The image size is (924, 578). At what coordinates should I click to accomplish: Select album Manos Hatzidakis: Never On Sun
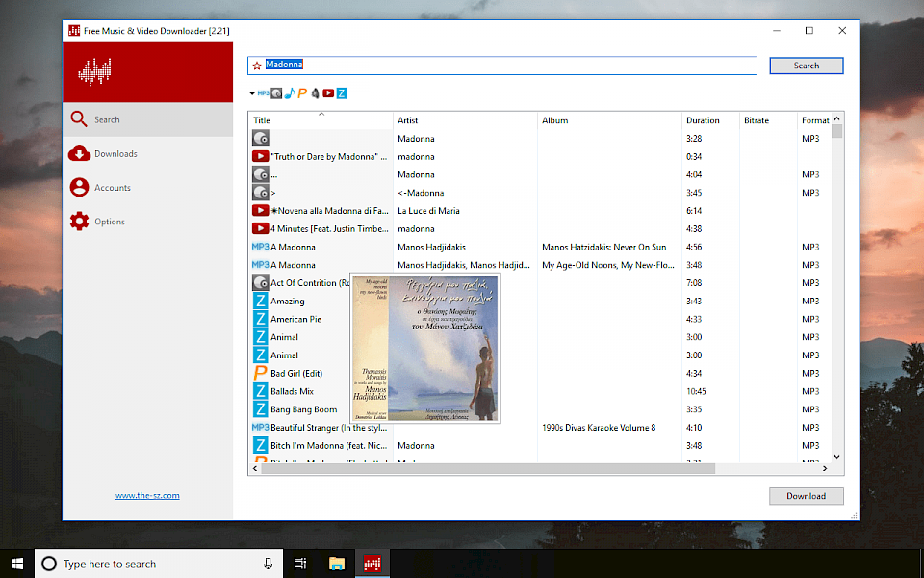(604, 248)
